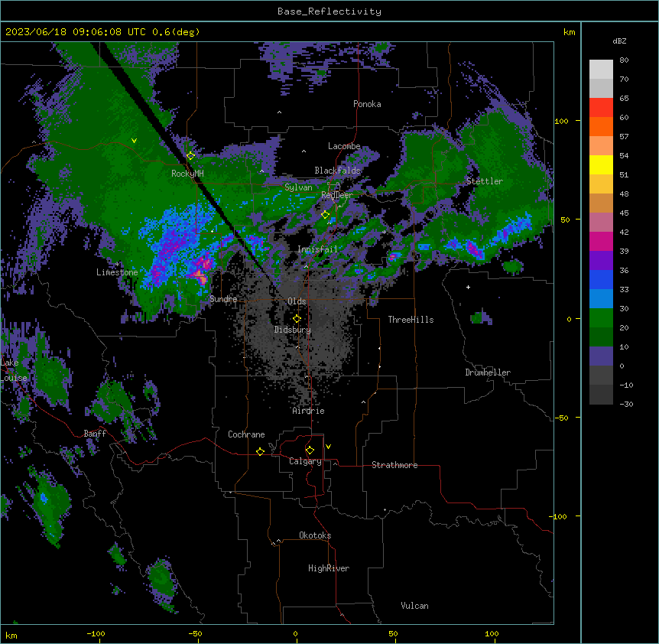This screenshot has width=659, height=644.
Task: Click the Didsbury label
Action: 293,330
